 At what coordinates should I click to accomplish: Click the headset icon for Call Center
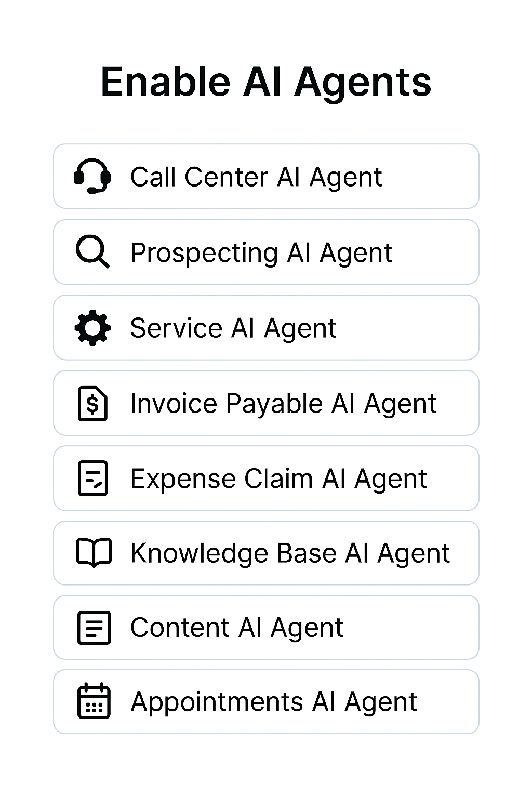(92, 176)
